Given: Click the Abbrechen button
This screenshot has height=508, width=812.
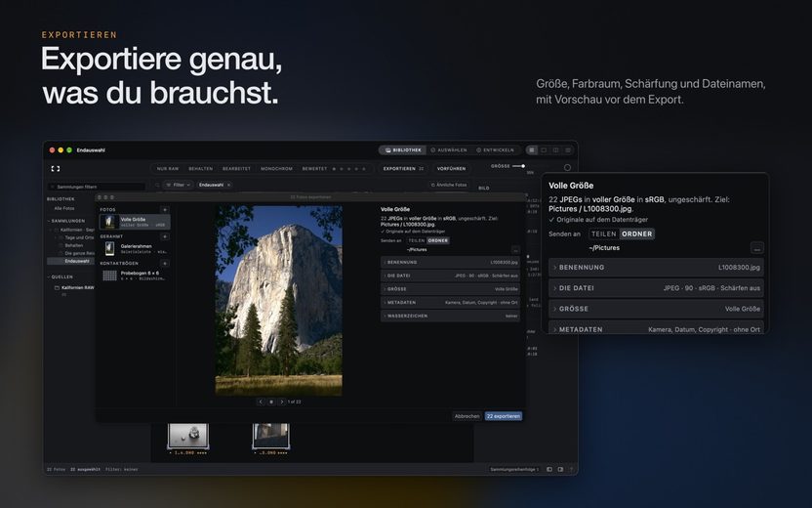Looking at the screenshot, I should [467, 416].
